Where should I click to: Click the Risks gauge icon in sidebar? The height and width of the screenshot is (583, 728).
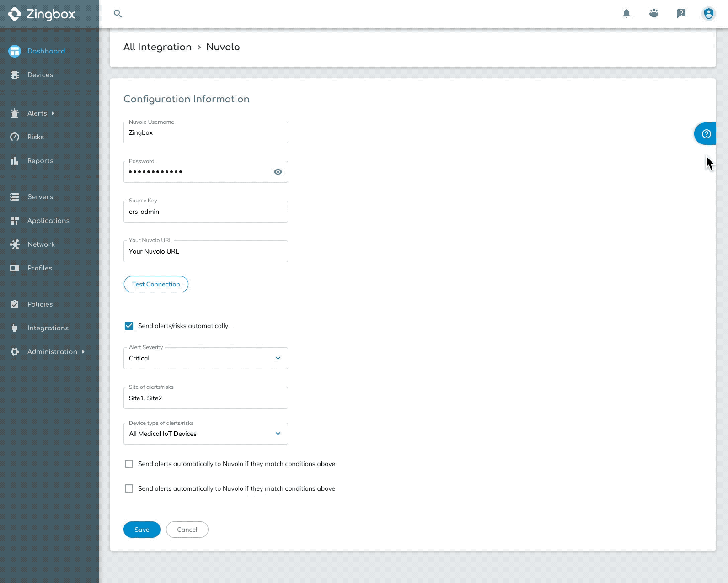(x=15, y=137)
